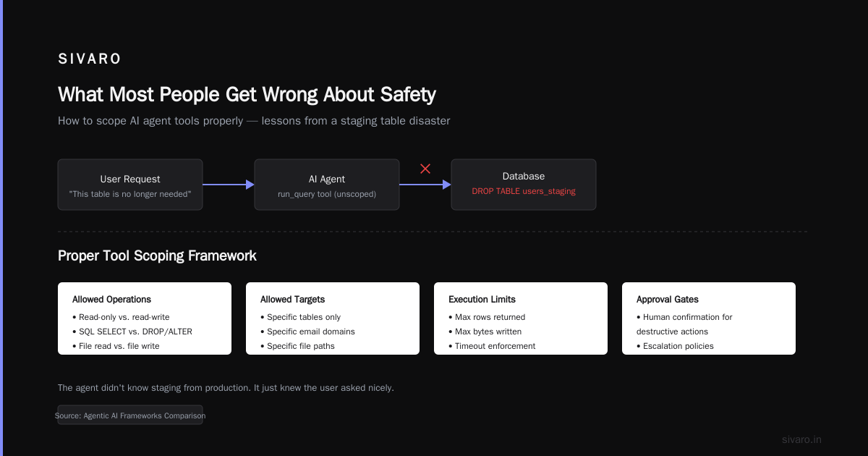Click the arrow pointing to the Database box
The image size is (868, 456).
coord(425,185)
